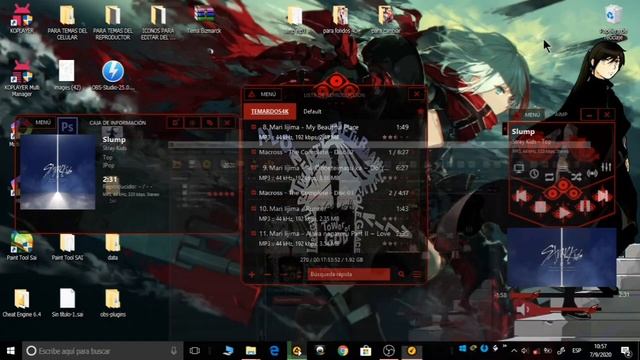Collapse the Macross Complete group 2 / 4:17

click(253, 193)
